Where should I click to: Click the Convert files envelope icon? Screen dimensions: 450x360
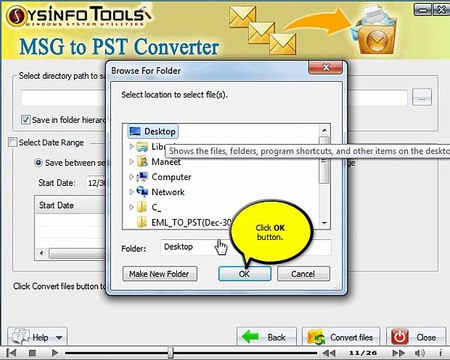pos(316,337)
